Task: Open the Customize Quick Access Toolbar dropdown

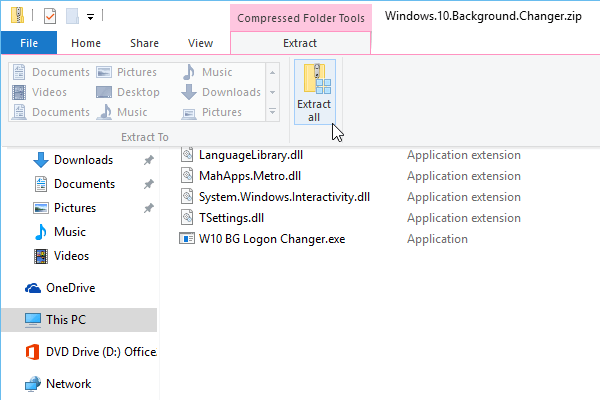Action: pos(90,17)
